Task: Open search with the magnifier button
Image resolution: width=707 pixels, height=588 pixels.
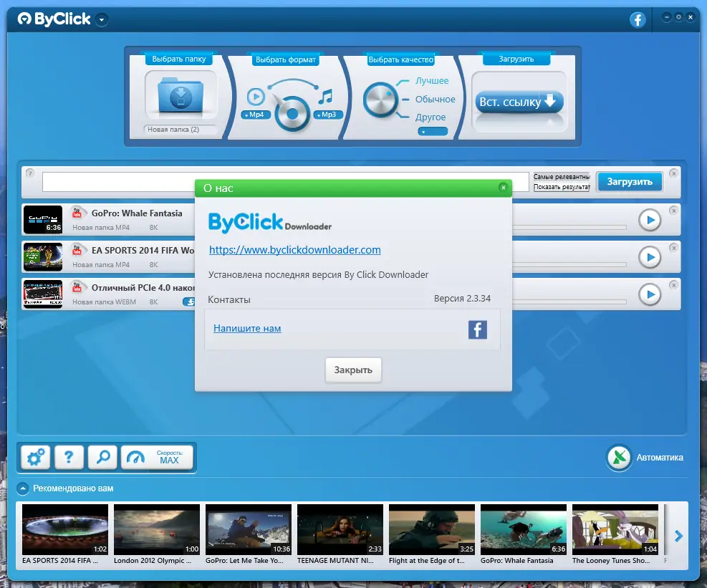Action: (103, 458)
